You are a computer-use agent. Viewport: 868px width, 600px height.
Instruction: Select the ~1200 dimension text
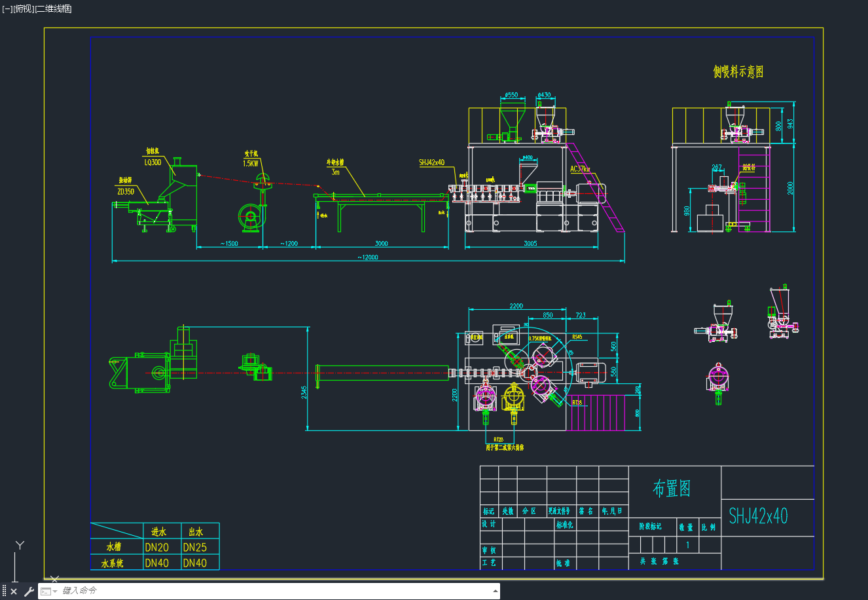coord(289,243)
